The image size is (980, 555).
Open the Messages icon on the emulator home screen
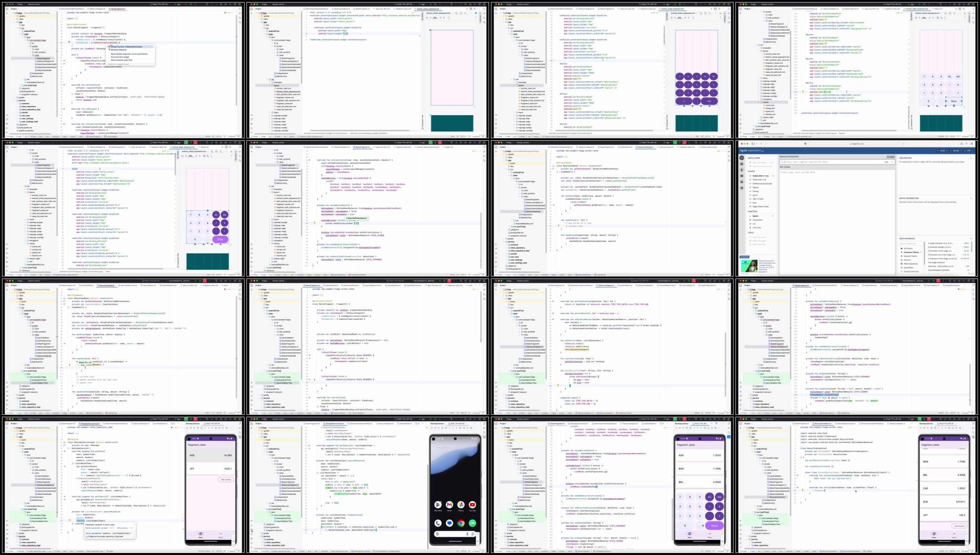449,523
